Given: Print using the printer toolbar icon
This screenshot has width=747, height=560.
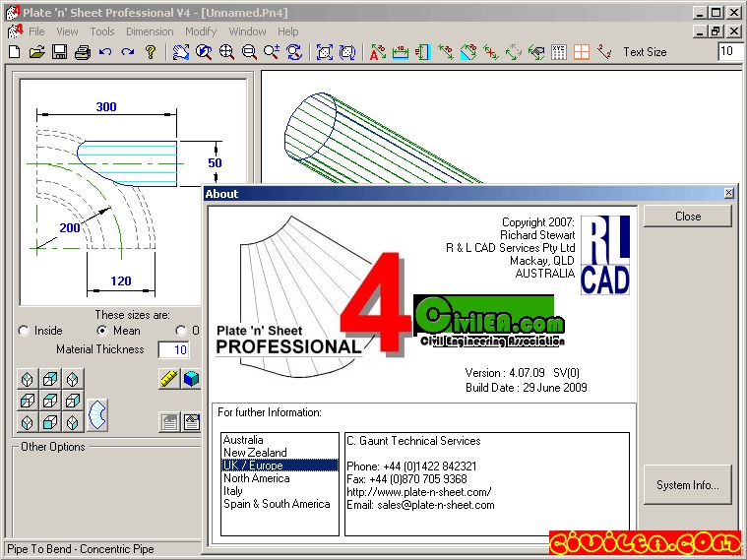Looking at the screenshot, I should pos(83,51).
